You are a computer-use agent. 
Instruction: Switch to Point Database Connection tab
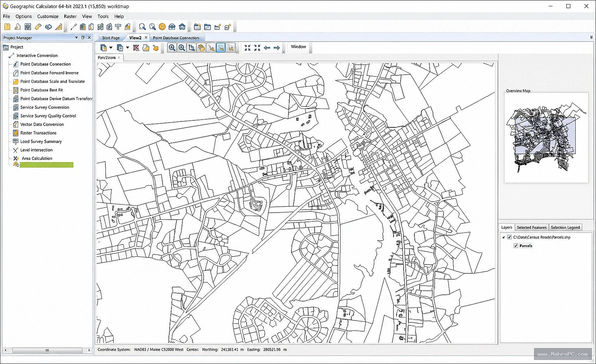point(176,38)
